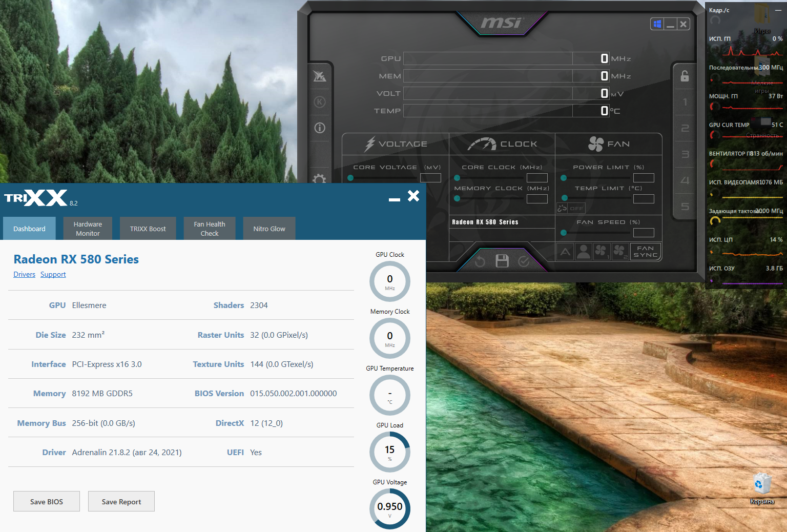Viewport: 787px width, 532px height.
Task: Open Afterburner settings gear icon
Action: pyautogui.click(x=320, y=178)
